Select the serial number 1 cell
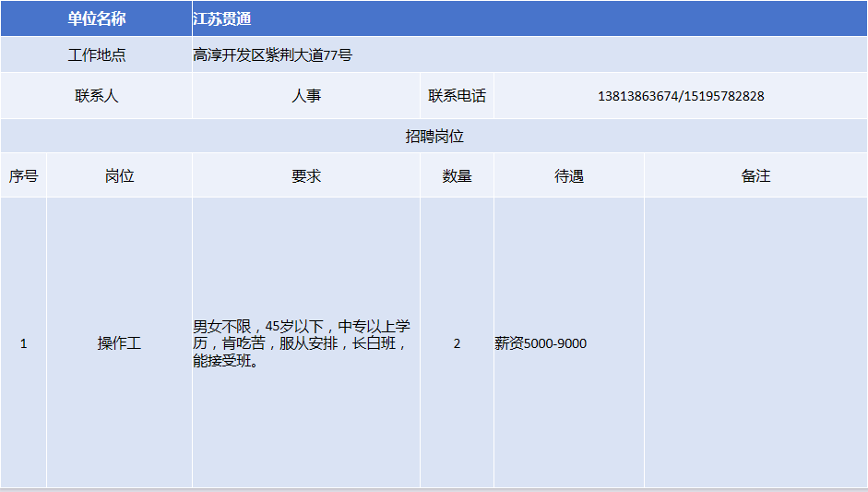 point(23,343)
